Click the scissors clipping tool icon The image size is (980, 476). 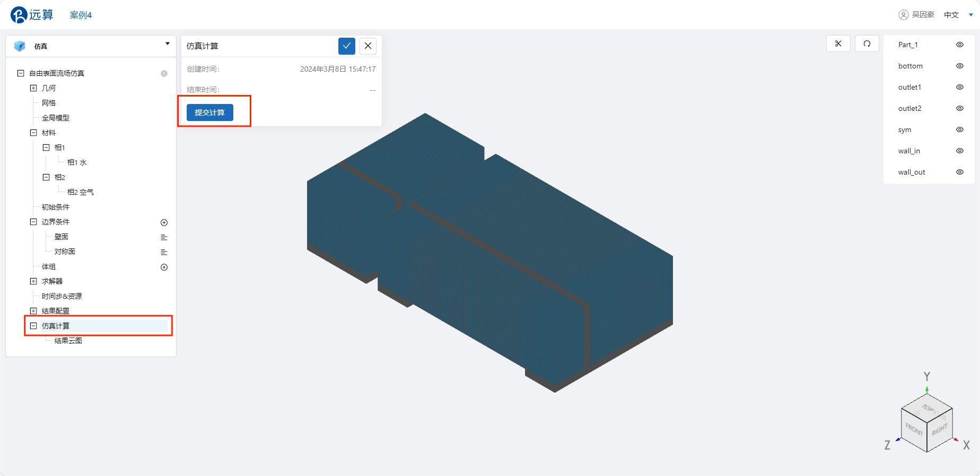coord(838,44)
